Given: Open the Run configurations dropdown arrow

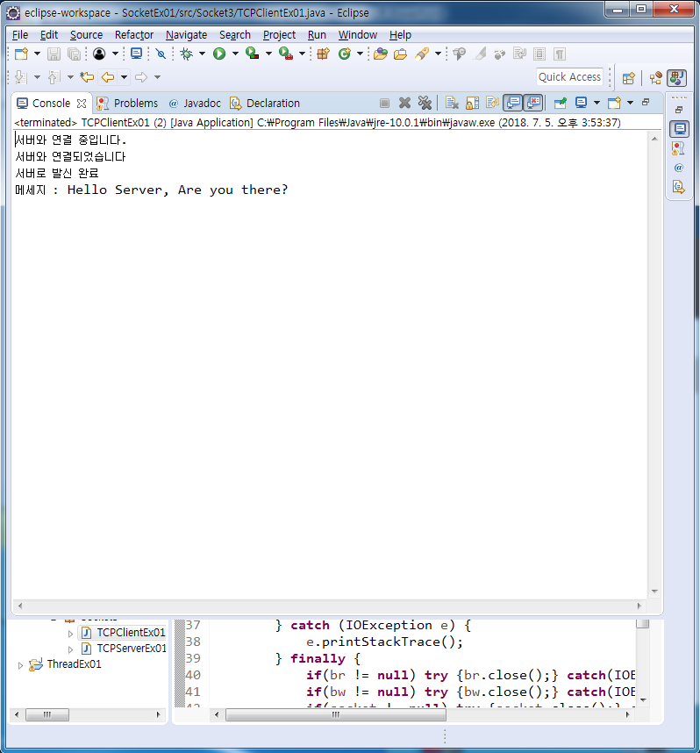Looking at the screenshot, I should pyautogui.click(x=235, y=54).
